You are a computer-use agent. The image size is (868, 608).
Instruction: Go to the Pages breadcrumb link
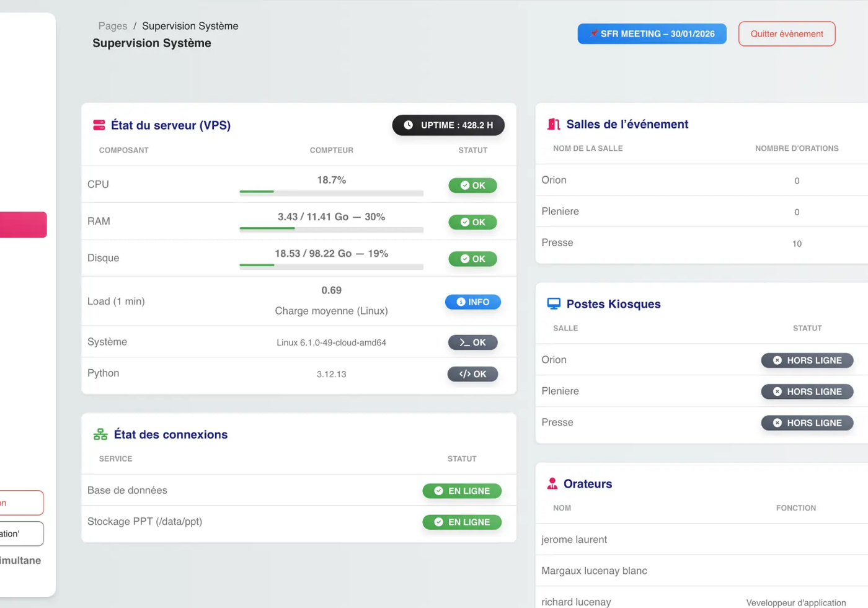point(113,26)
